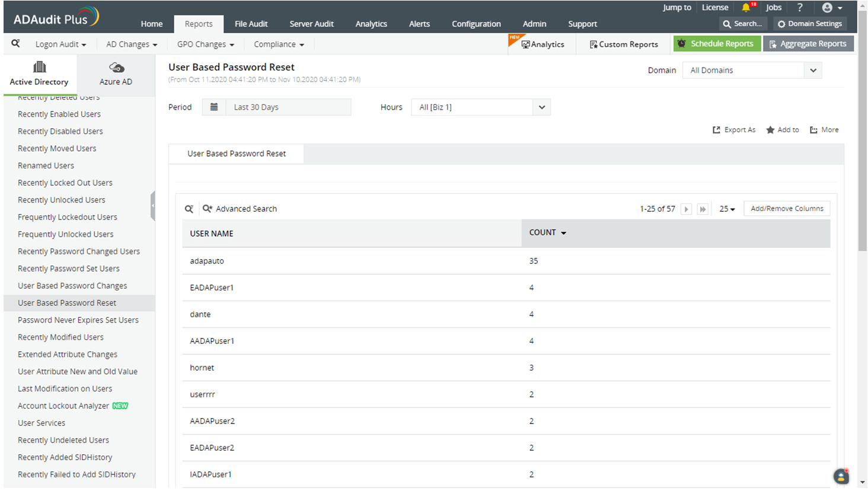
Task: Switch to the Home tab
Action: click(152, 24)
